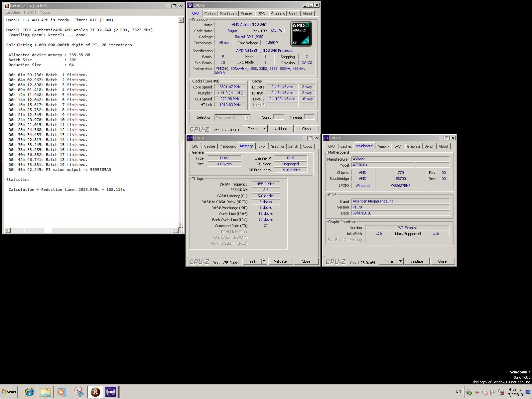Open Tools dropdown arrow in Mainboard CPU-Z window
Viewport: 532px width, 399px height.
tap(400, 261)
